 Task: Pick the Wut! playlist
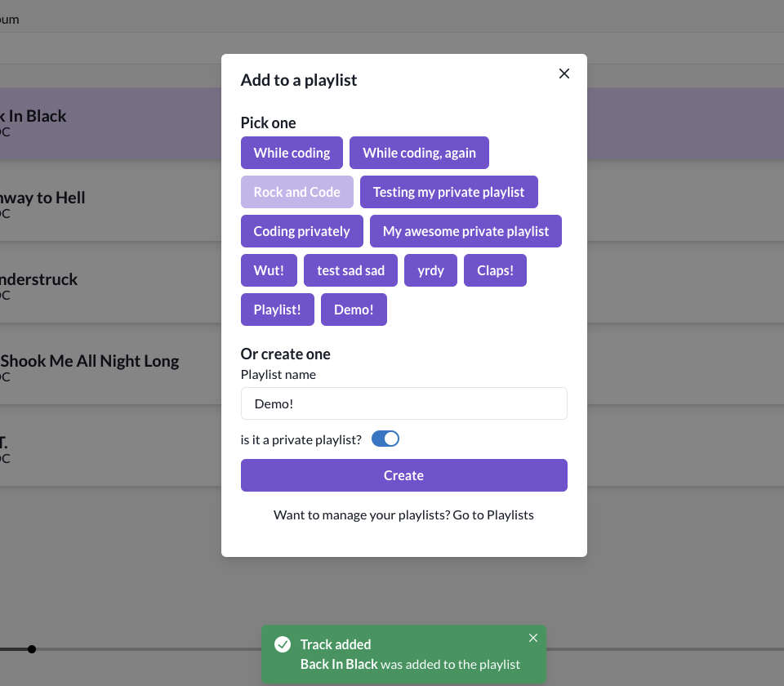pyautogui.click(x=269, y=270)
